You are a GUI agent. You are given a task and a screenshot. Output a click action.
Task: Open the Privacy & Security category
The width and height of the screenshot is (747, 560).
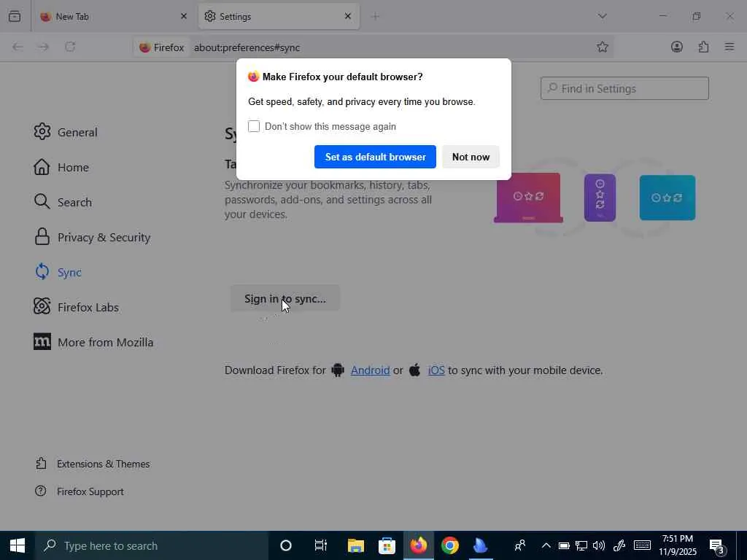(x=92, y=237)
